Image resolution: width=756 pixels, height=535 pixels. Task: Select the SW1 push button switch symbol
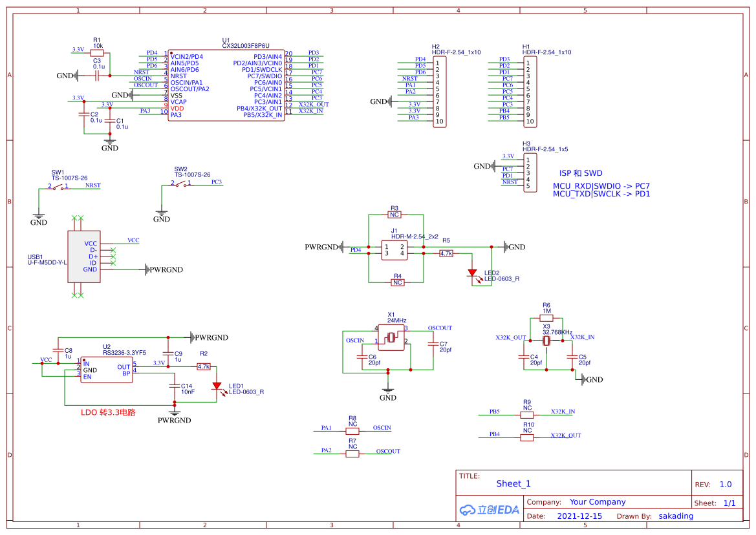[x=59, y=187]
